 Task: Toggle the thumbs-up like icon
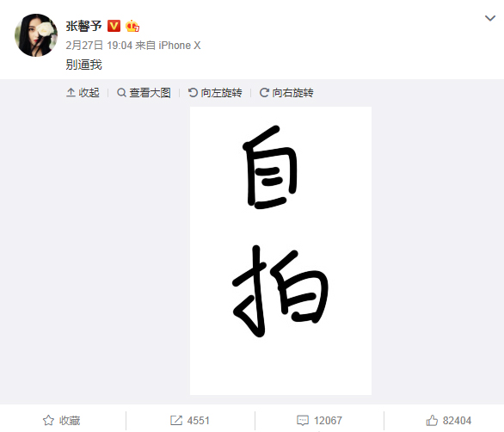(432, 421)
